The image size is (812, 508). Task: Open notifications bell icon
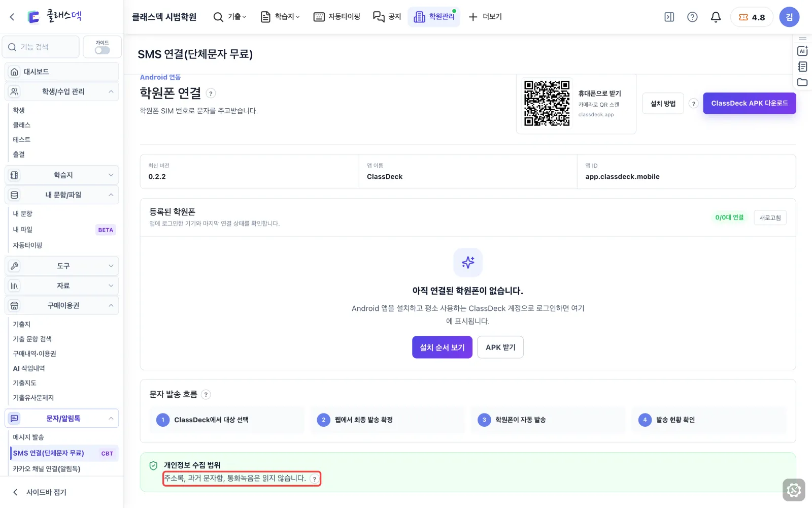coord(716,17)
